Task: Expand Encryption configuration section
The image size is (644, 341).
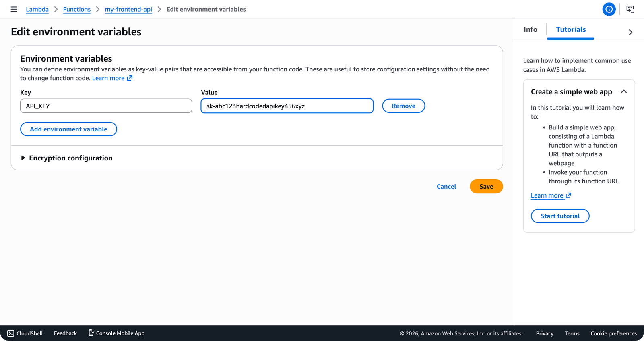Action: coord(67,158)
